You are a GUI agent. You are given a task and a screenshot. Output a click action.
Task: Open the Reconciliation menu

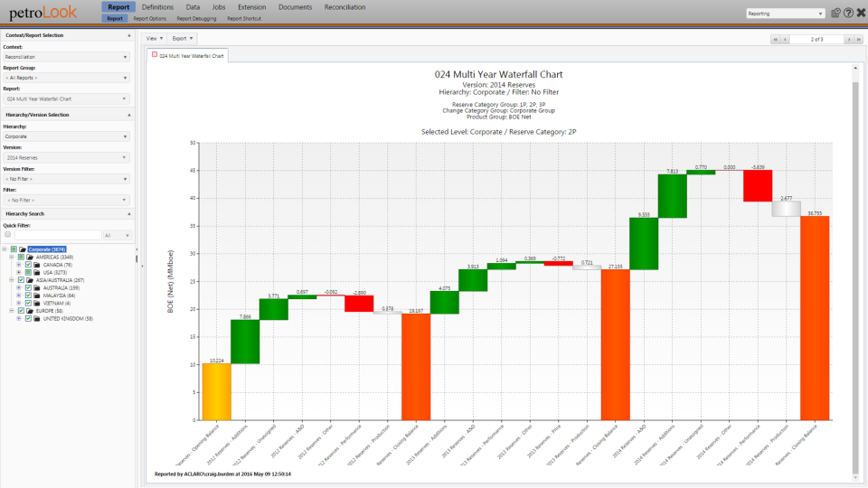(344, 7)
